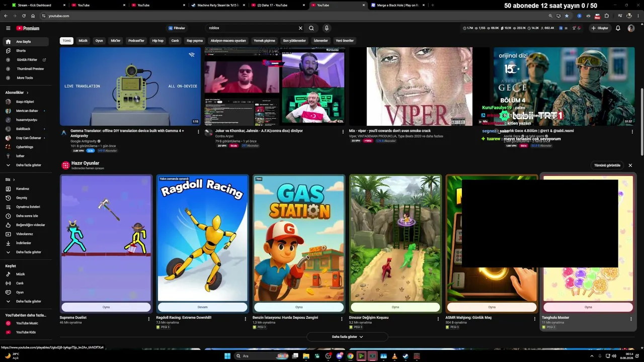
Task: Open VLC from the taskbar
Action: click(x=394, y=356)
